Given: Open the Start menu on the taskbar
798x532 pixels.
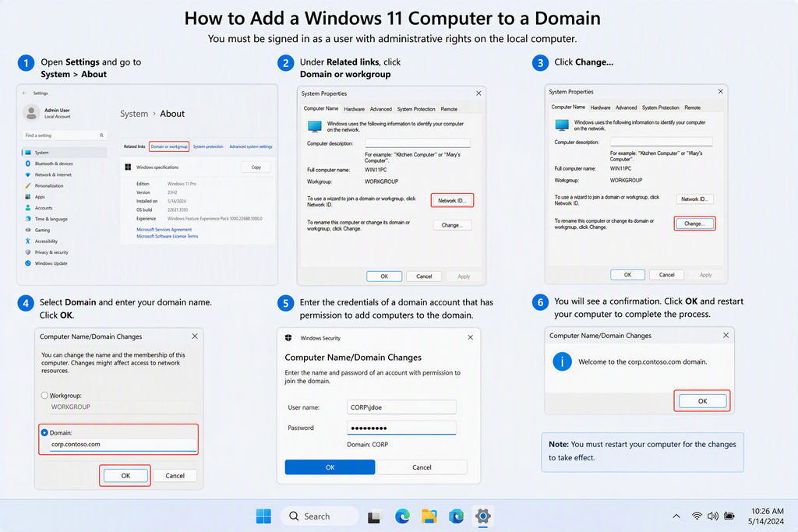Looking at the screenshot, I should tap(263, 516).
